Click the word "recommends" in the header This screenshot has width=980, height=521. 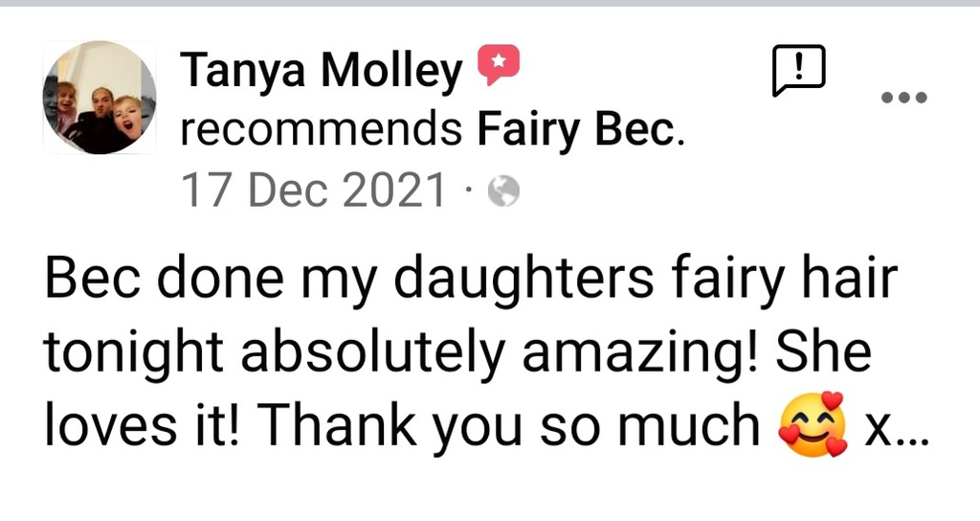coord(323,129)
